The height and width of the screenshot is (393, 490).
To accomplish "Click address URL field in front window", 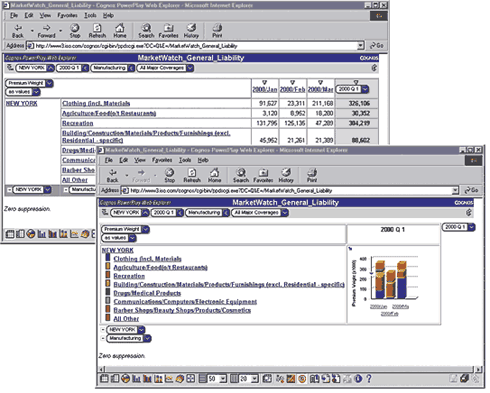I will click(x=289, y=191).
